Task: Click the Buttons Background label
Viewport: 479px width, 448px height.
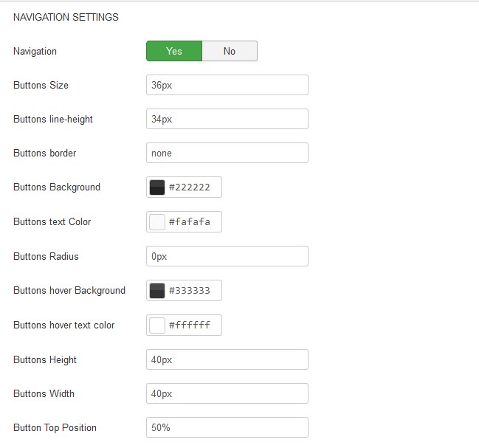Action: pos(57,187)
